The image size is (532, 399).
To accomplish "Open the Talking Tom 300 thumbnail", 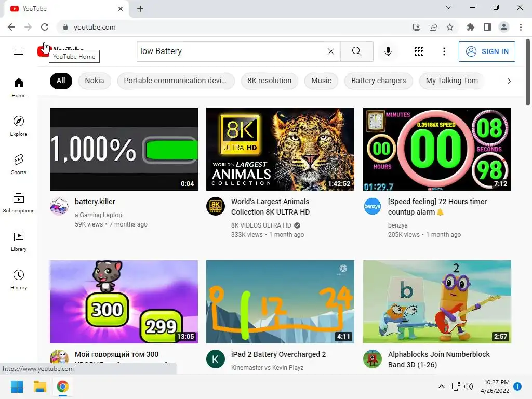I will coord(124,302).
